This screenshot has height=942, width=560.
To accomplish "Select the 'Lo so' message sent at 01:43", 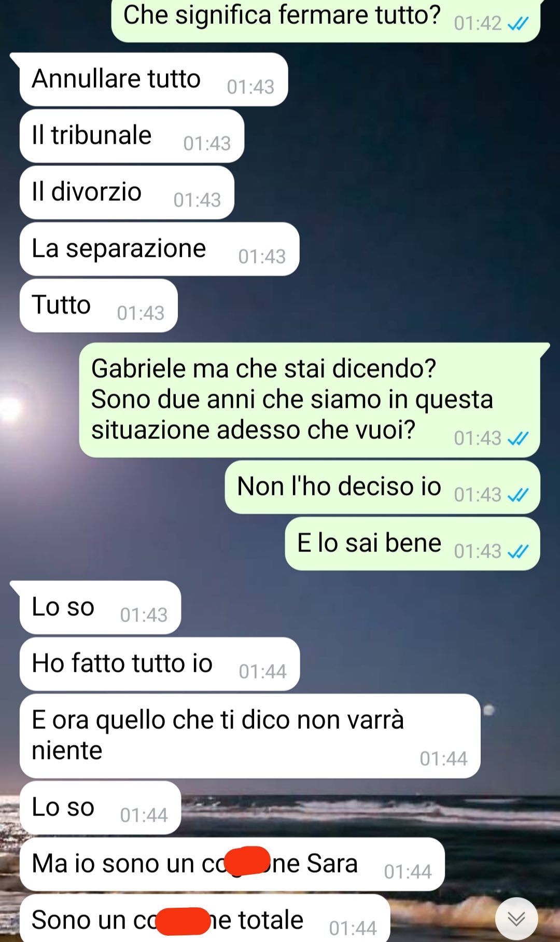I will tap(100, 607).
